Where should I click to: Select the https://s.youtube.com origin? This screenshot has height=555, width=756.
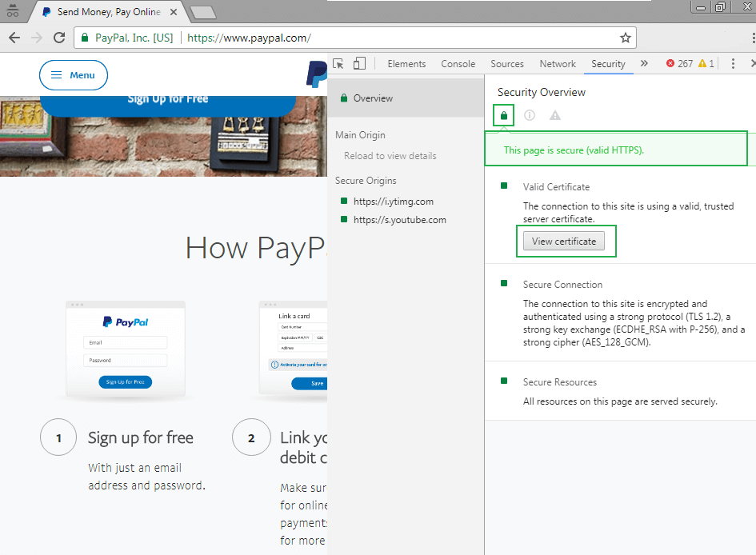pos(400,220)
